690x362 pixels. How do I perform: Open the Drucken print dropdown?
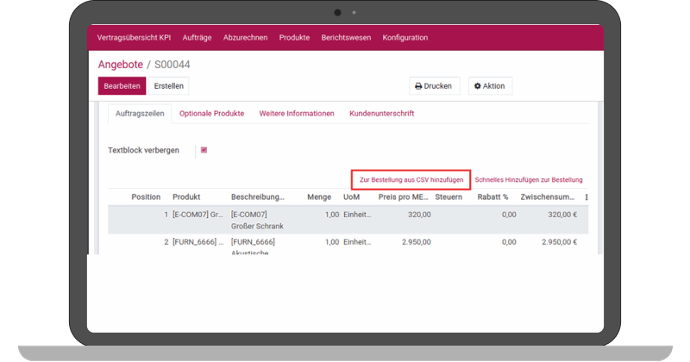(434, 86)
